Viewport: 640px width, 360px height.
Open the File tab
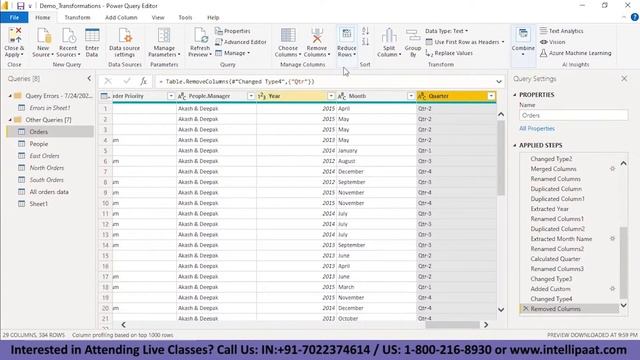pos(14,18)
